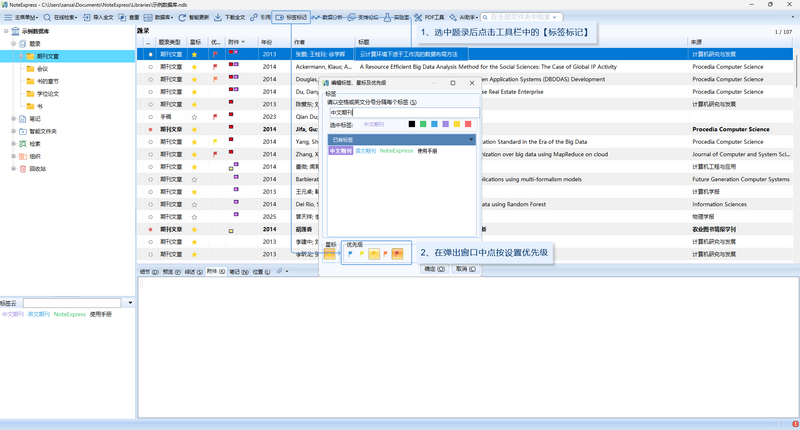This screenshot has height=430, width=800.
Task: Set priority to the small yellow flag
Action: point(362,254)
